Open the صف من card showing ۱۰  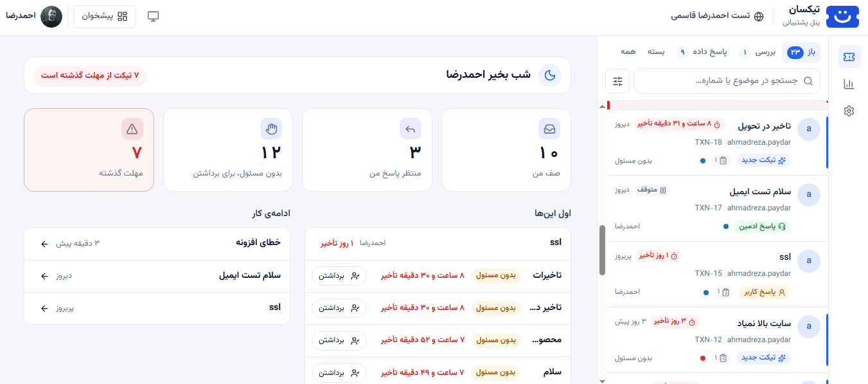(506, 150)
